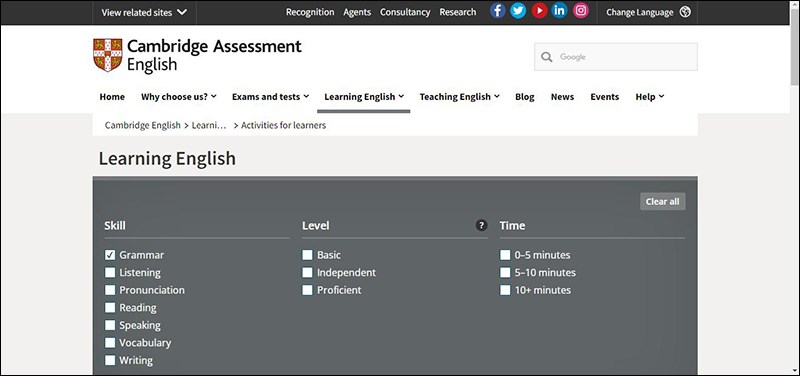Uncheck the Grammar skill checkbox

coord(110,255)
